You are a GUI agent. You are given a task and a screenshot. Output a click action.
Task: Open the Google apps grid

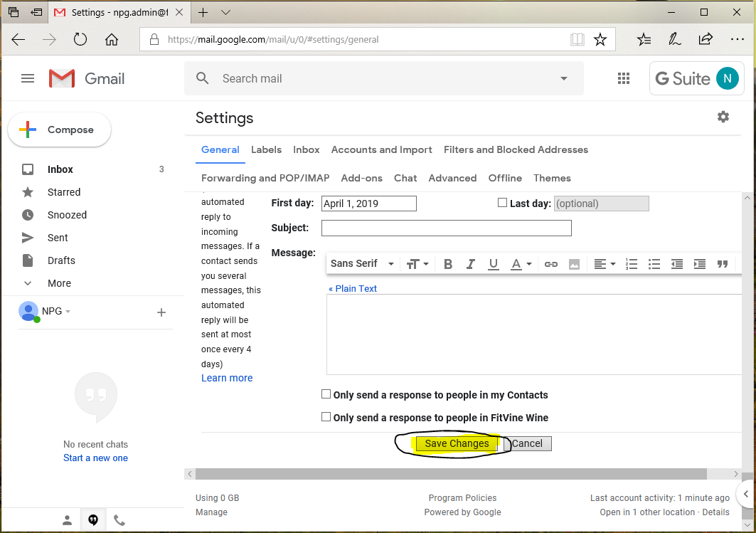[624, 78]
